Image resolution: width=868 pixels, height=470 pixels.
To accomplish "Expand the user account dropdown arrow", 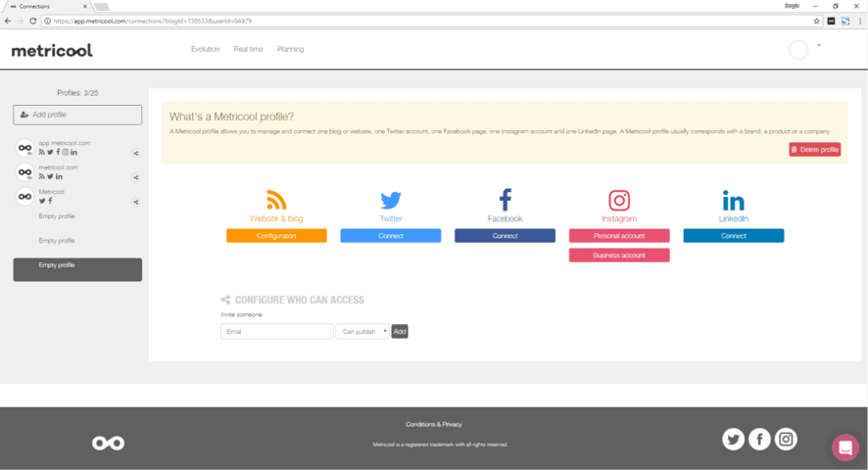I will pyautogui.click(x=819, y=45).
